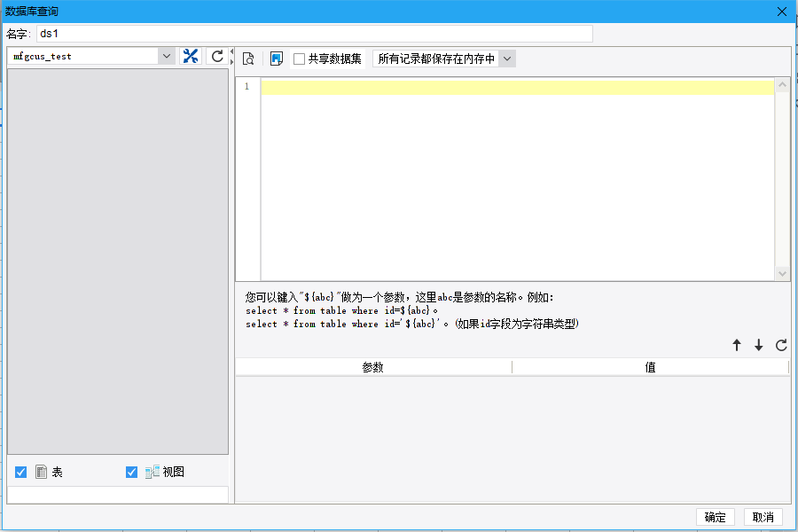Viewport: 798px width, 532px height.
Task: Click into the SQL editor line 1
Action: [x=518, y=87]
